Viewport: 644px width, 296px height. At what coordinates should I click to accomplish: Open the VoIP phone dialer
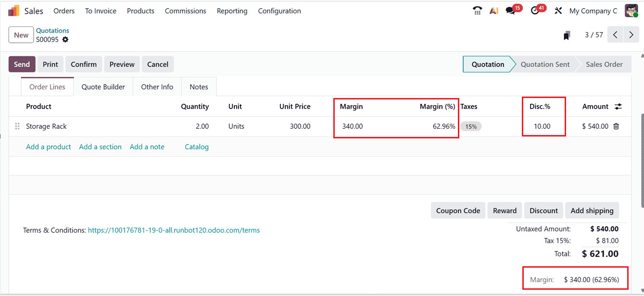tap(477, 10)
